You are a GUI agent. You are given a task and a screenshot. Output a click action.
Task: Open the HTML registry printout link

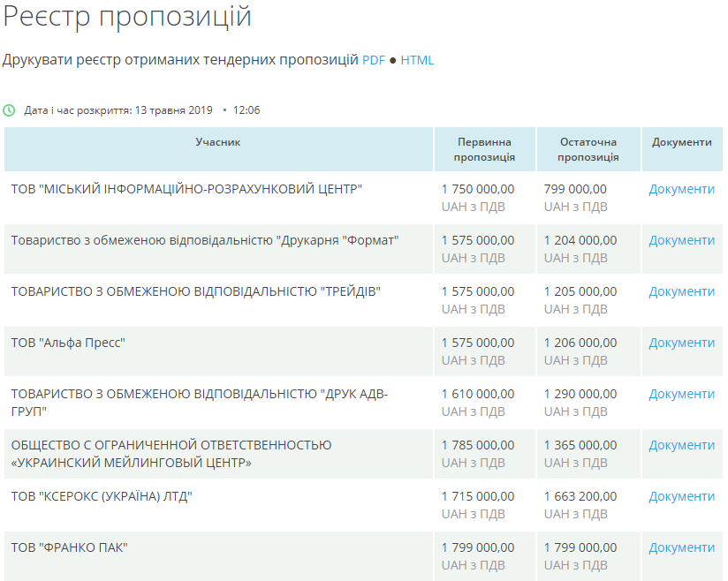tap(417, 60)
